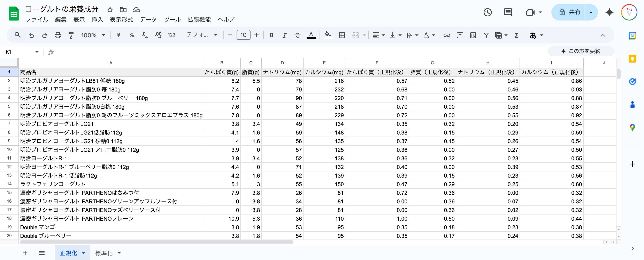Click the functions sigma icon
The width and height of the screenshot is (644, 260).
click(x=516, y=35)
